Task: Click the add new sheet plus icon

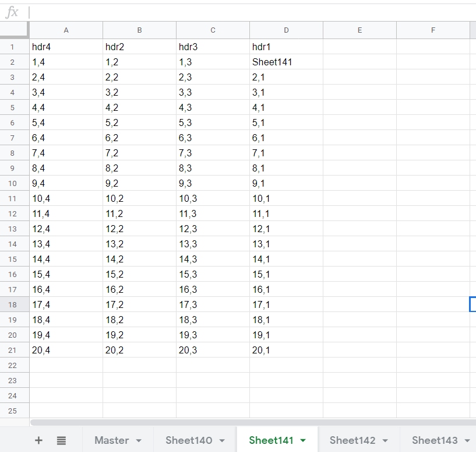Action: (x=38, y=440)
